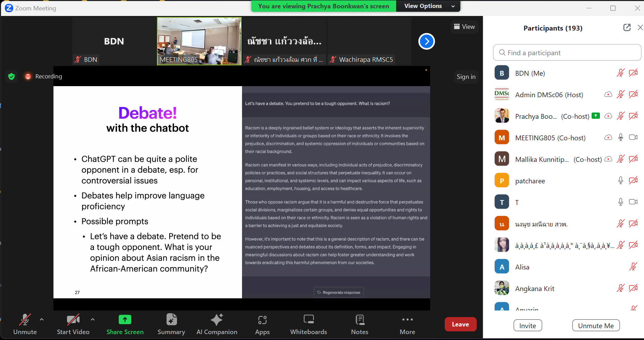The height and width of the screenshot is (340, 644).
Task: Pop out the Participants panel
Action: tap(627, 28)
